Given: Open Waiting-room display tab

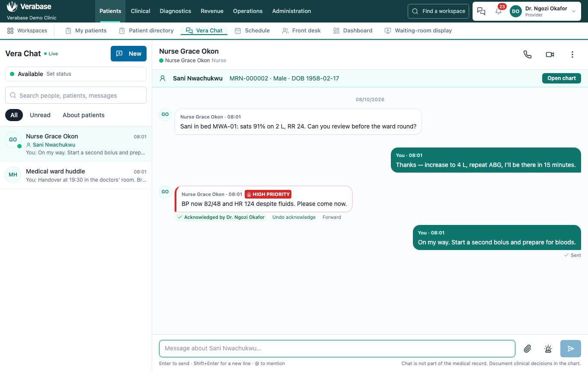Looking at the screenshot, I should pyautogui.click(x=418, y=31).
